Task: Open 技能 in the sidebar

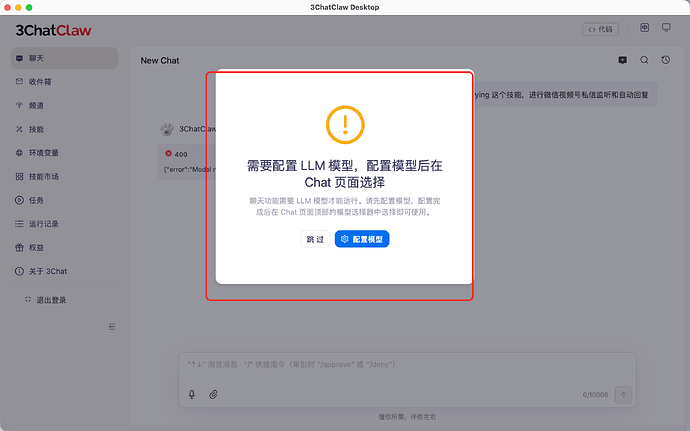Action: (x=64, y=129)
